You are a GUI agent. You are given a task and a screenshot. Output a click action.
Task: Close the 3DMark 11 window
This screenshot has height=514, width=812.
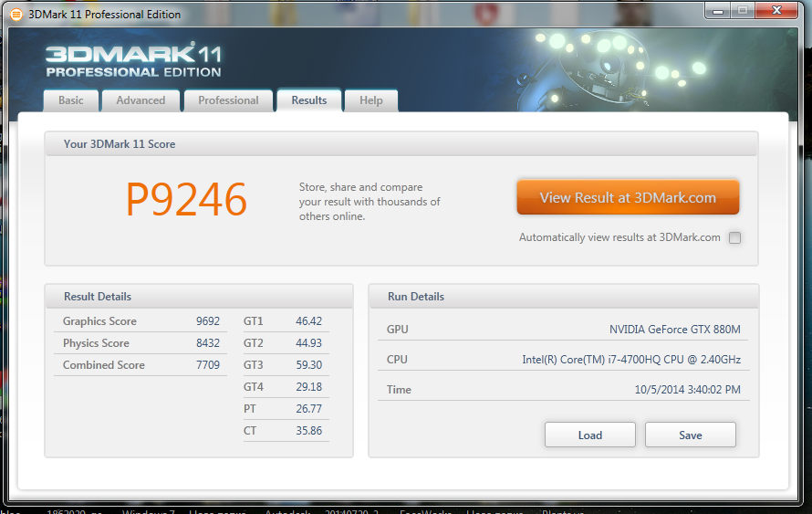[x=776, y=10]
